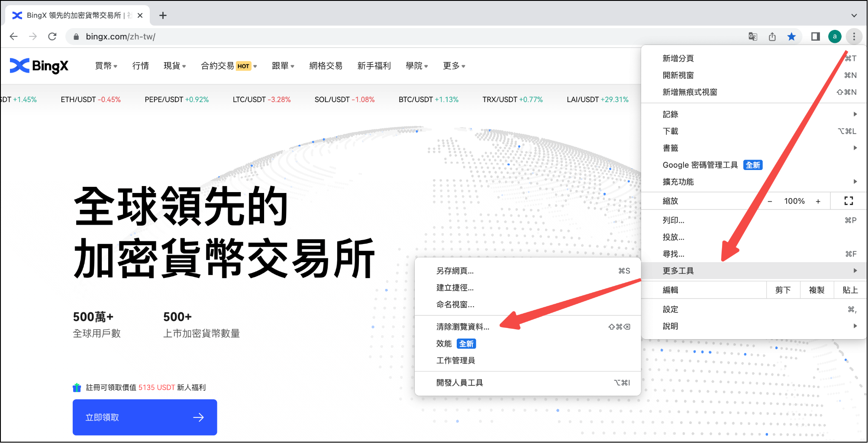Click the Google Translate icon in address bar
Screen dimensions: 868x443
[x=753, y=37]
